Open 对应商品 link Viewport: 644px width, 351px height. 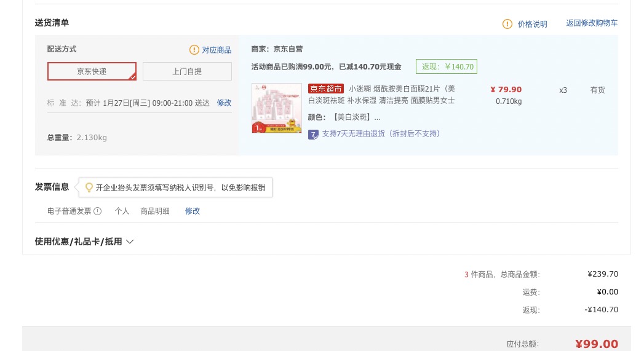click(x=217, y=50)
